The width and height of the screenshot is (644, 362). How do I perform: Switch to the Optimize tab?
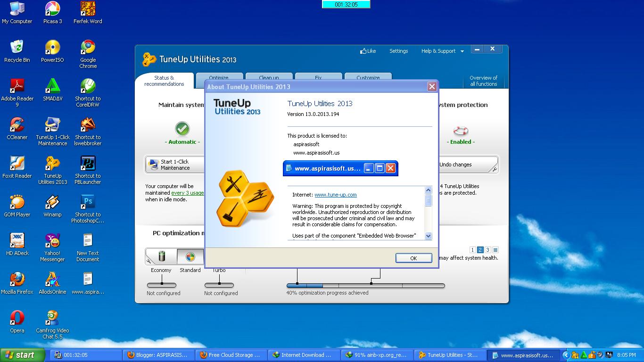coord(219,77)
